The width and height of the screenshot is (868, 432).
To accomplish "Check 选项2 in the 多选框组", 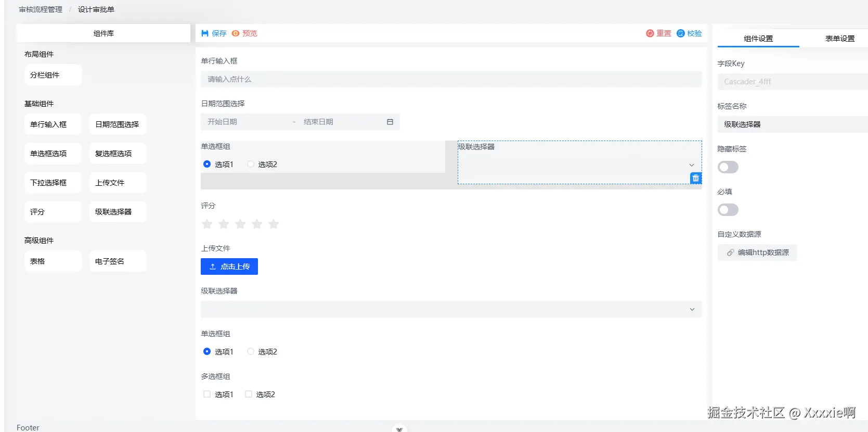I will pyautogui.click(x=249, y=394).
